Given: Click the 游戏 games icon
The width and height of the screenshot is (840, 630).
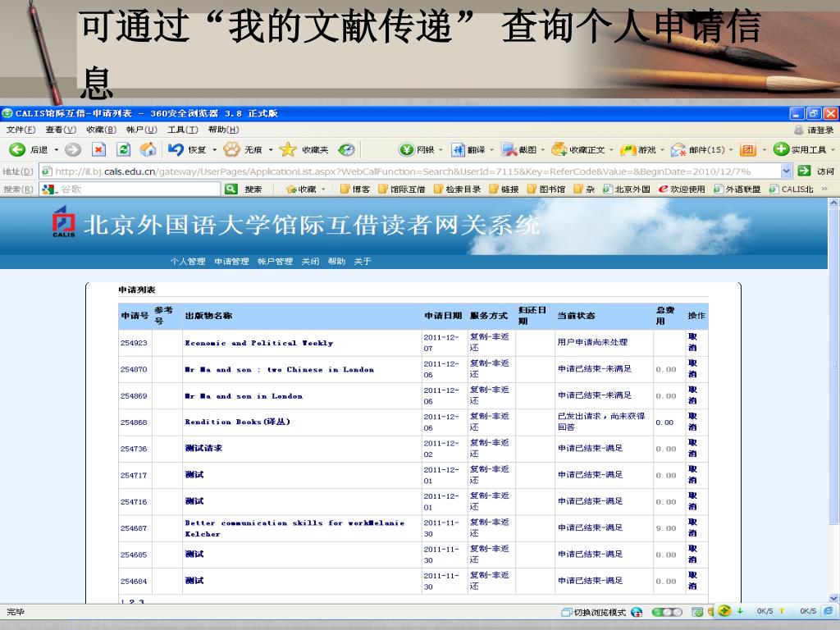Looking at the screenshot, I should [628, 149].
